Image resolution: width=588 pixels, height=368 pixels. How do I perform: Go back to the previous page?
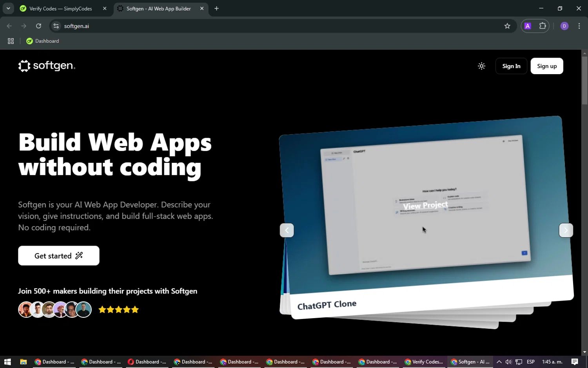point(9,26)
